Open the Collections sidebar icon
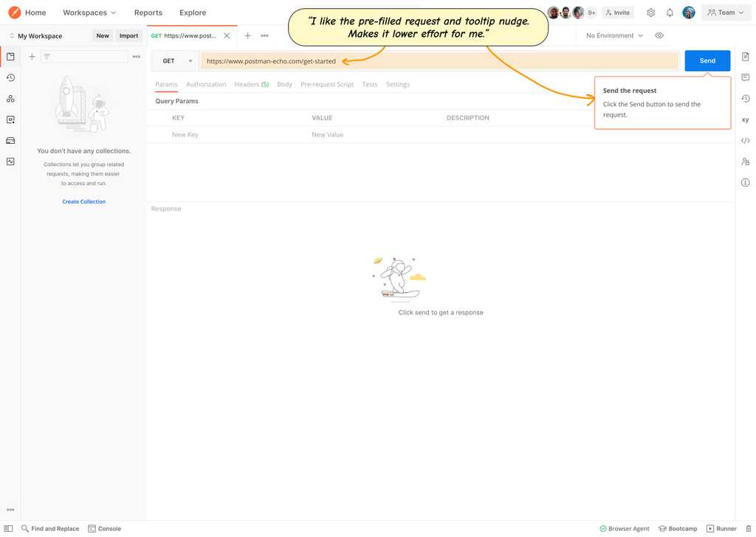Screen dimensions: 756x537 coord(10,56)
